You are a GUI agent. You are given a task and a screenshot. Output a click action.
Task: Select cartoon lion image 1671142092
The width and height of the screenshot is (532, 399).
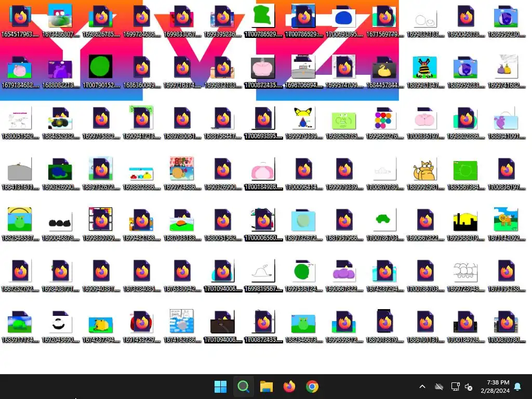[507, 224]
